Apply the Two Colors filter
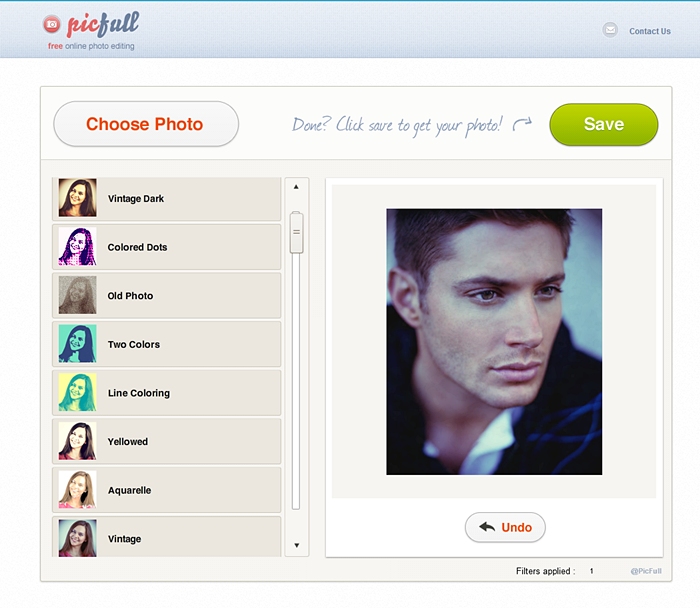 pos(167,344)
